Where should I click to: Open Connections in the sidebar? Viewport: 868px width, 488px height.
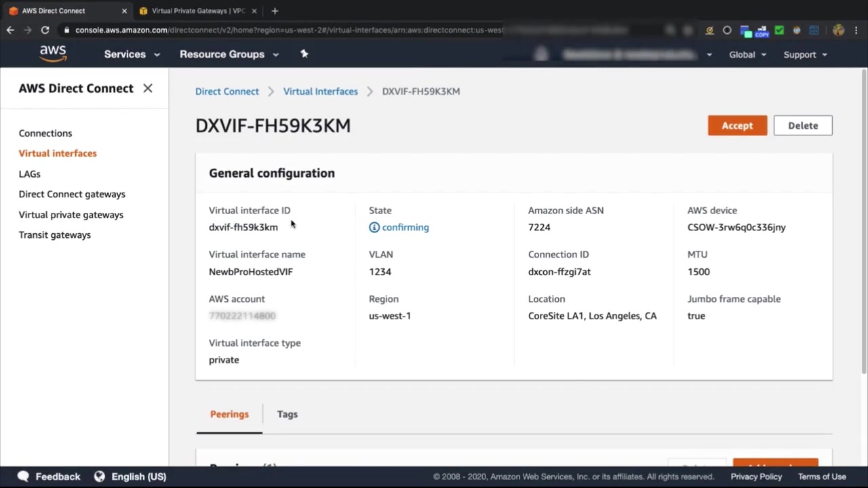45,134
